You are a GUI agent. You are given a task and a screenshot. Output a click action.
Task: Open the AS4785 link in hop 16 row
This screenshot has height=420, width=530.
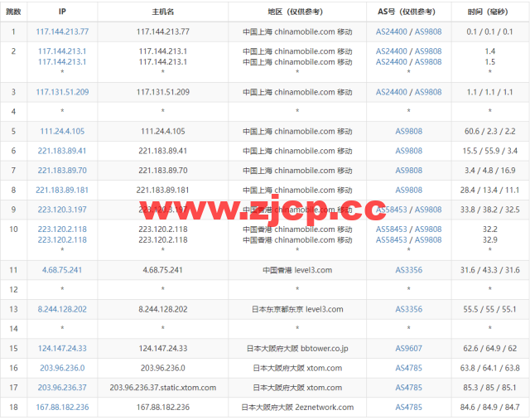409,368
